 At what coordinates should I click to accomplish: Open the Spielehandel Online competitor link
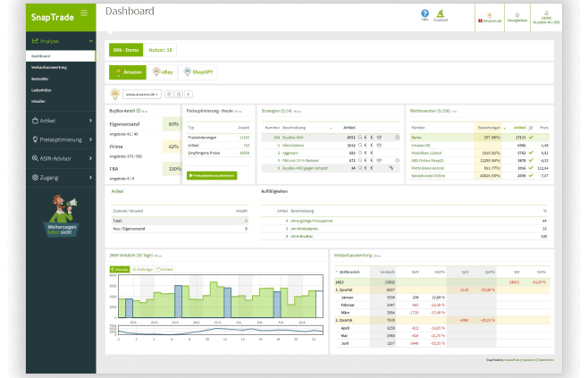click(x=428, y=175)
